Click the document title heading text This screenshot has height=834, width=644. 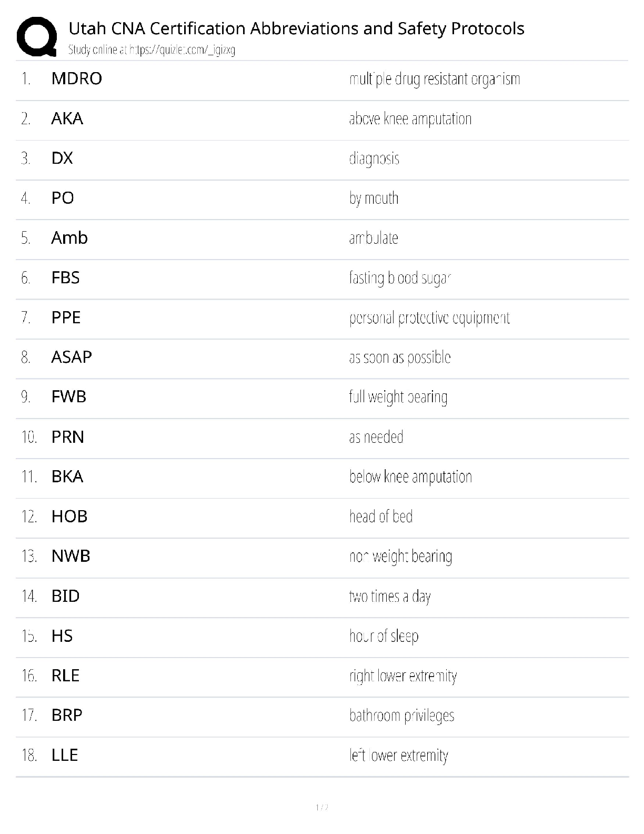tap(296, 28)
